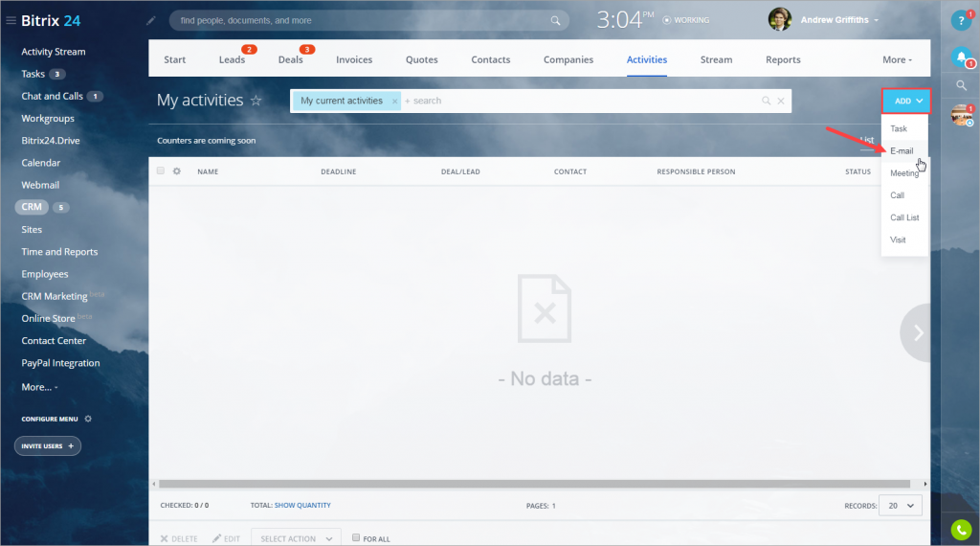Open the Invoices tab

click(354, 60)
